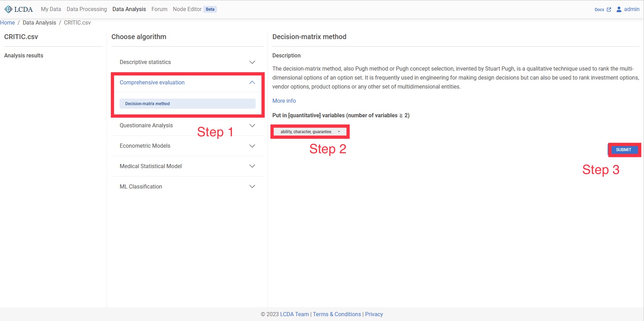
Task: Open the Terms & Conditions link
Action: [337, 314]
